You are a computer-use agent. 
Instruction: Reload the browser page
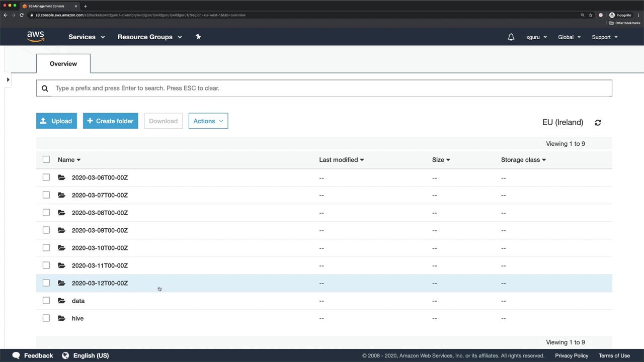pos(22,15)
